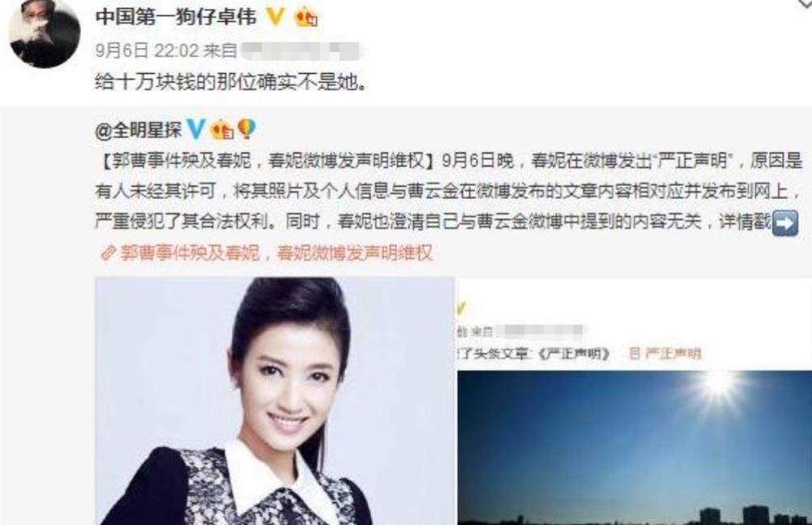Image resolution: width=812 pixels, height=525 pixels.
Task: View the woman's portrait photo thumbnail
Action: tap(275, 401)
